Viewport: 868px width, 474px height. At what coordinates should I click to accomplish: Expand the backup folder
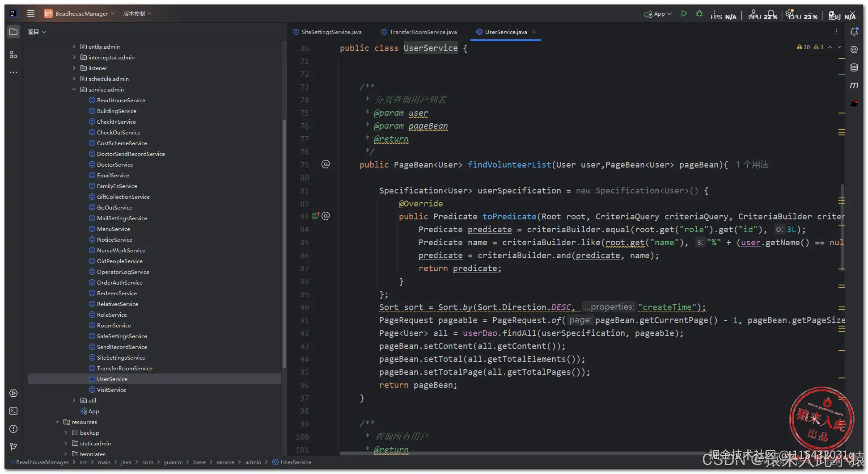click(66, 432)
